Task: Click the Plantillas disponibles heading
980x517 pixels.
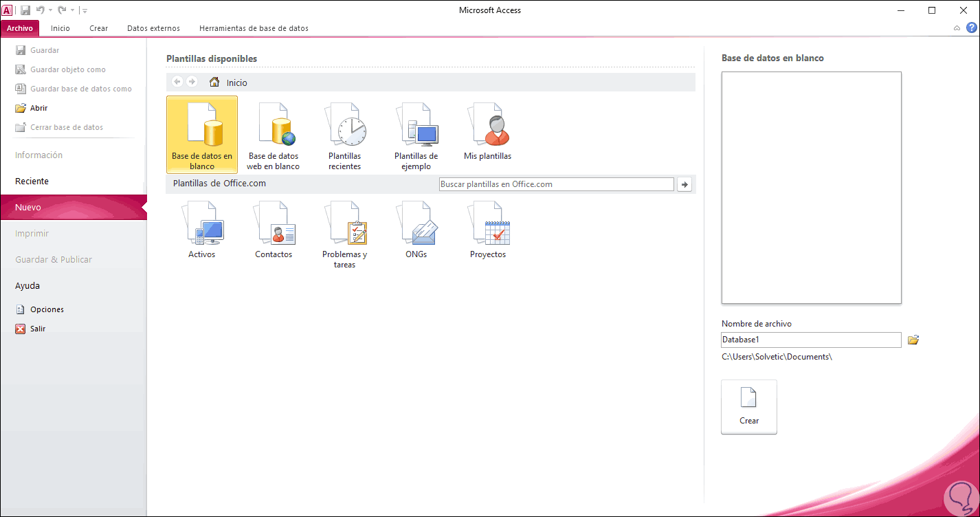Action: pos(212,58)
